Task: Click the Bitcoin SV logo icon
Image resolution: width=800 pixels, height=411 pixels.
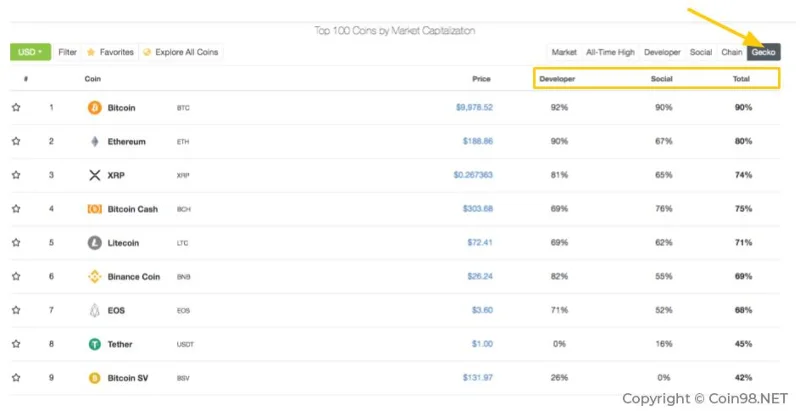Action: (94, 378)
